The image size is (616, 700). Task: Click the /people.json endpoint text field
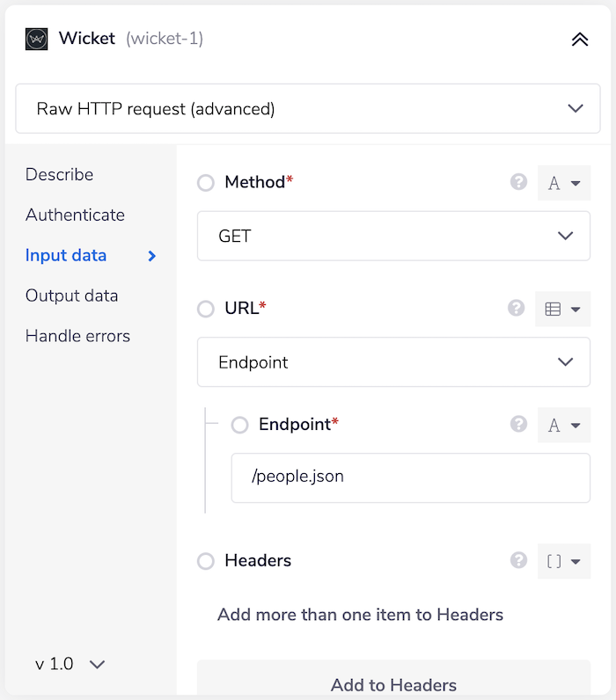(410, 478)
